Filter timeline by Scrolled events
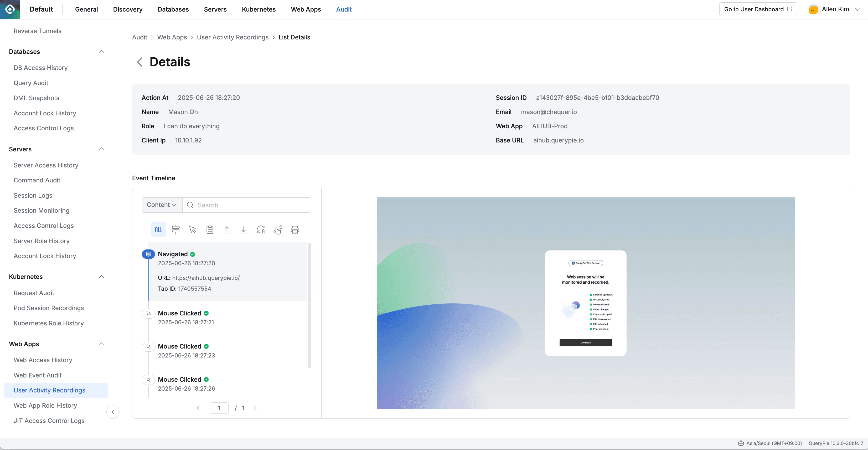Viewport: 868px width, 450px height. 278,229
